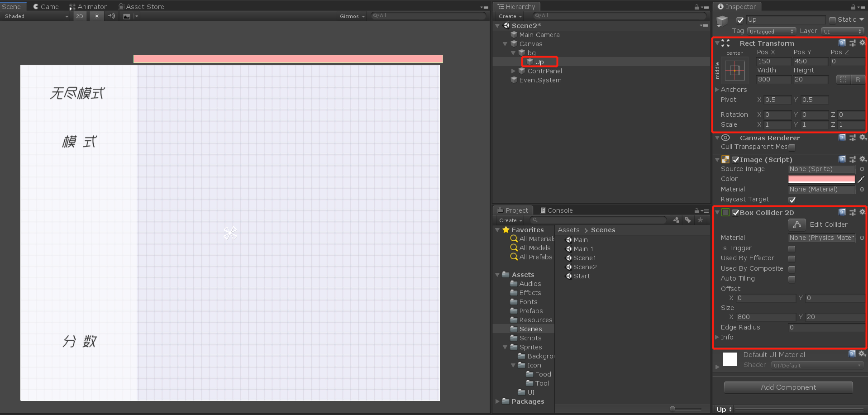Screen dimensions: 868x415
Task: Toggle blueprint mode dashed-rectangle button
Action: pyautogui.click(x=843, y=79)
